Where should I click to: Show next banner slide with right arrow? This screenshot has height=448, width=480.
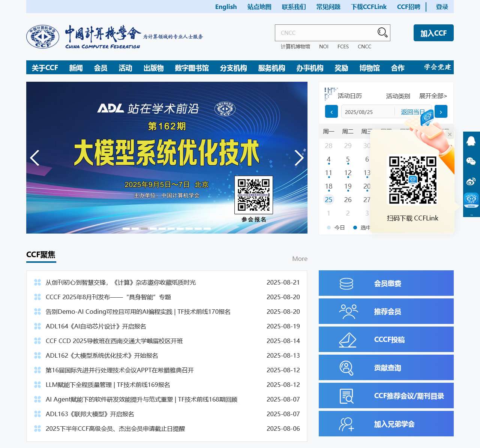[299, 158]
